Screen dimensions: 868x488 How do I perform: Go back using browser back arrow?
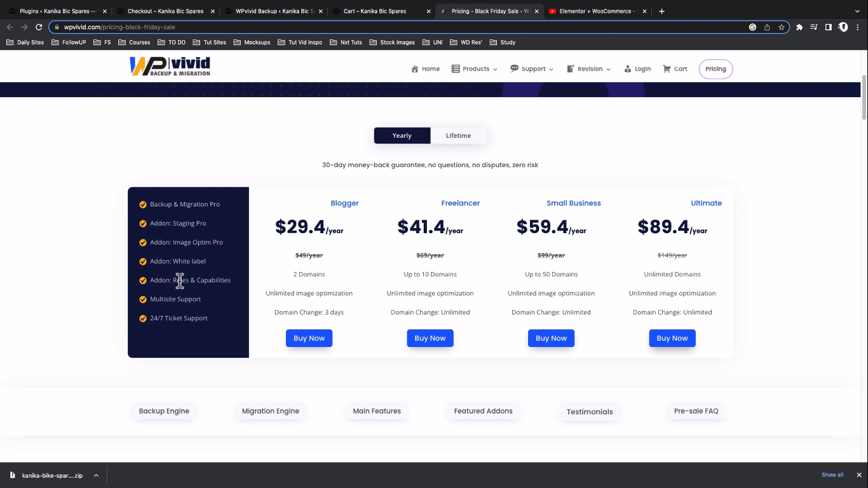click(x=10, y=27)
